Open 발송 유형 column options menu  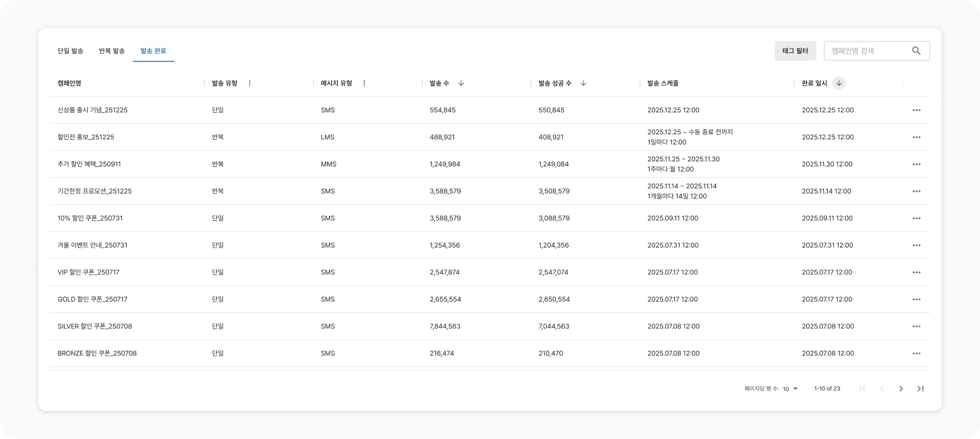tap(250, 83)
